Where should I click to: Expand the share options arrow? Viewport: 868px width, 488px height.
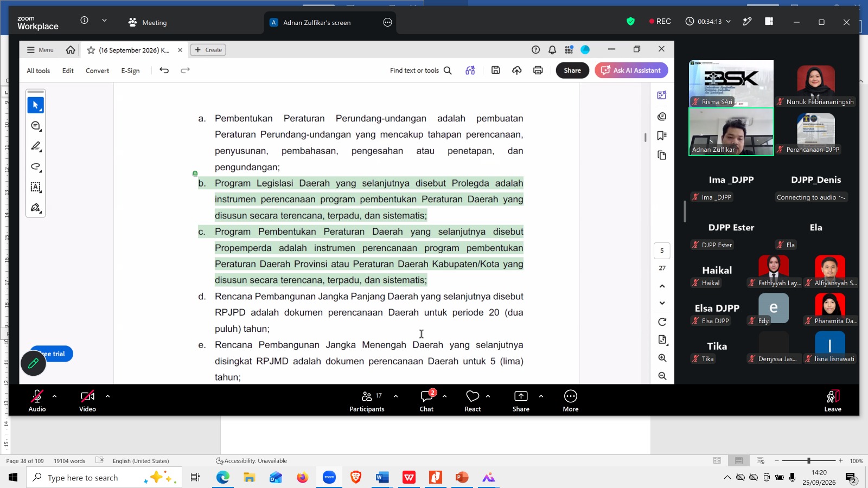541,396
